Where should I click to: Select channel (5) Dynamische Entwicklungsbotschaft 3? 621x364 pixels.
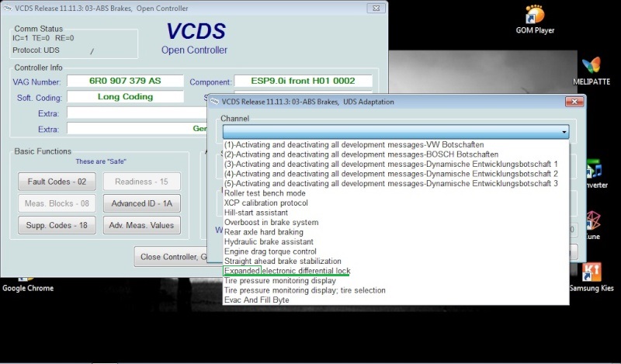[x=396, y=183]
